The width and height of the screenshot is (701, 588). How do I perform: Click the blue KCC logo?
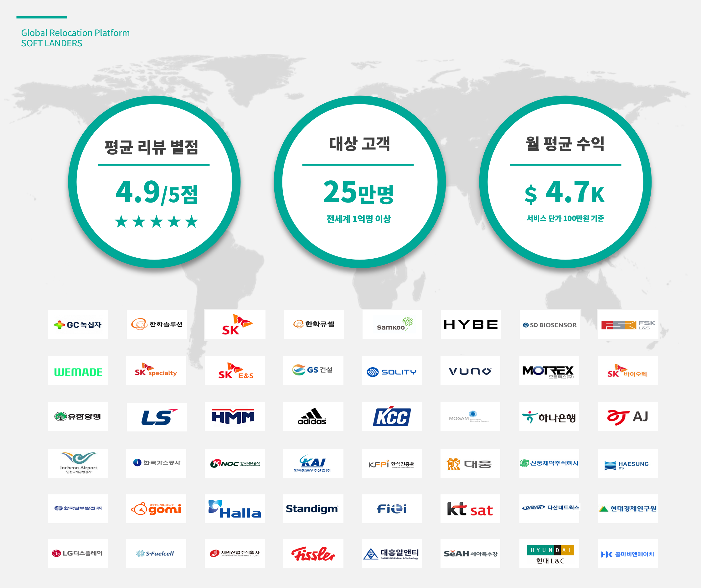pyautogui.click(x=392, y=417)
